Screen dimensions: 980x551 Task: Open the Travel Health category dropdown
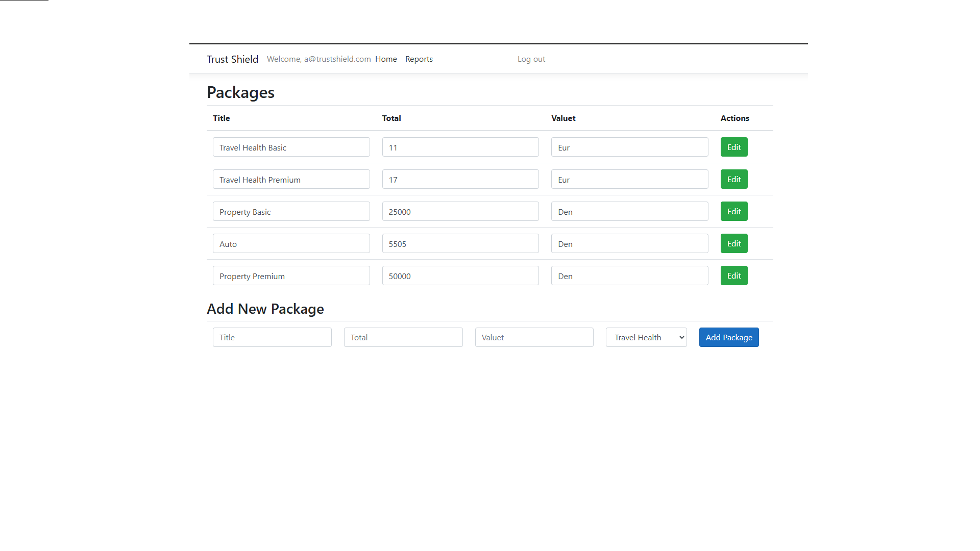646,337
